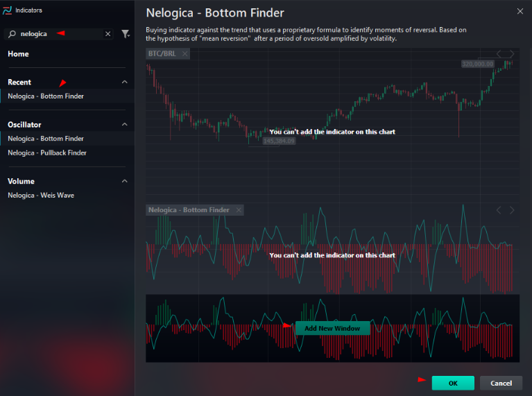Click the magnifier search icon

pyautogui.click(x=12, y=34)
